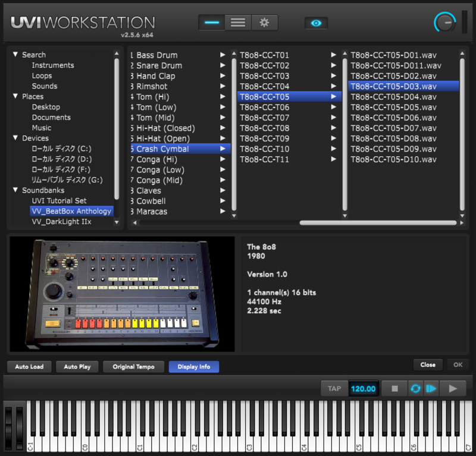
Task: Select folder T8o8-CC-T11
Action: pyautogui.click(x=289, y=159)
